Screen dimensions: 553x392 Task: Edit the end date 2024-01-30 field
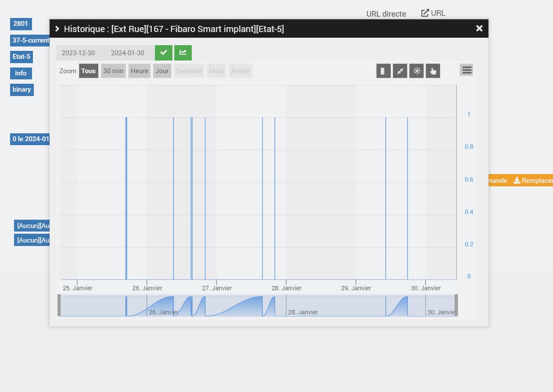pos(128,53)
